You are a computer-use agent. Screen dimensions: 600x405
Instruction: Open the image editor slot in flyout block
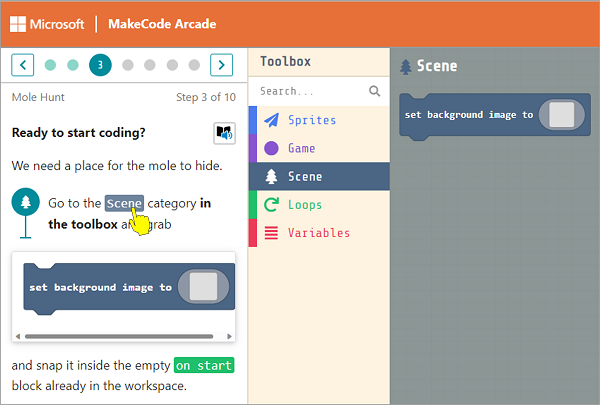[x=561, y=114]
